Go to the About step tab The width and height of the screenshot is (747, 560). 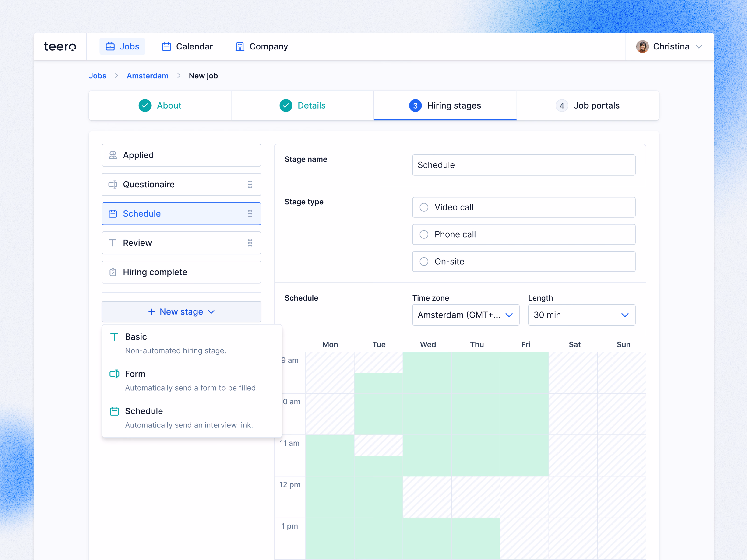160,106
